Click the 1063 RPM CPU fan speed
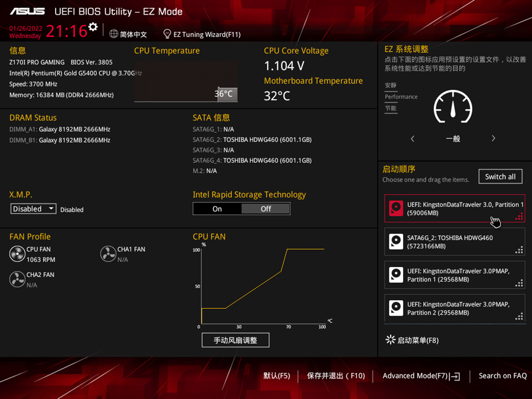Image resolution: width=532 pixels, height=399 pixels. tap(41, 259)
